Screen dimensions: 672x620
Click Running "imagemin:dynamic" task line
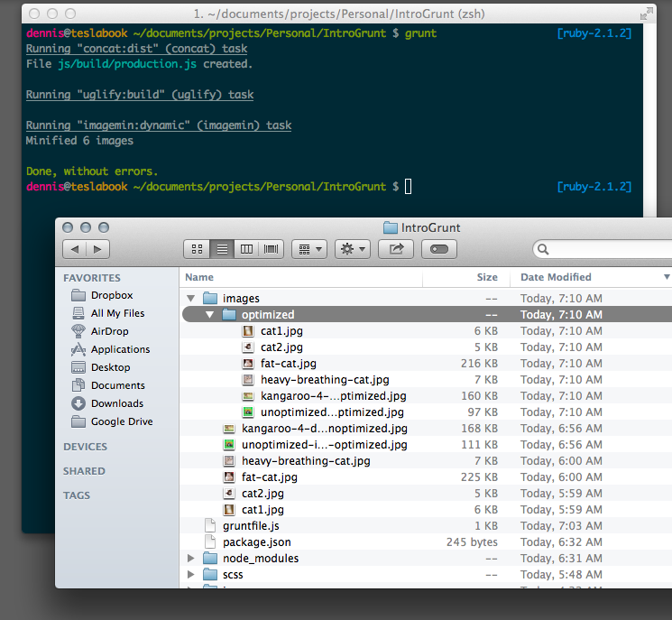[158, 125]
